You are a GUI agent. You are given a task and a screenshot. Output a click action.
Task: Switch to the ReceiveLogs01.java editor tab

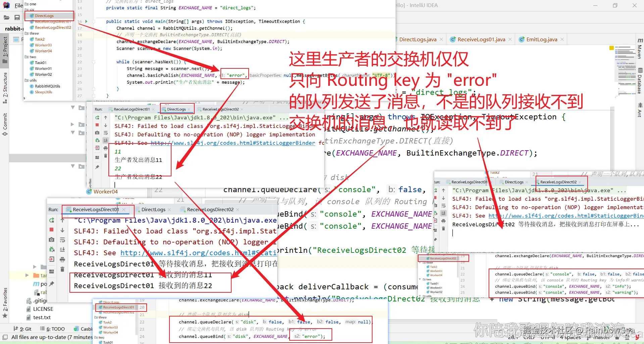(481, 40)
